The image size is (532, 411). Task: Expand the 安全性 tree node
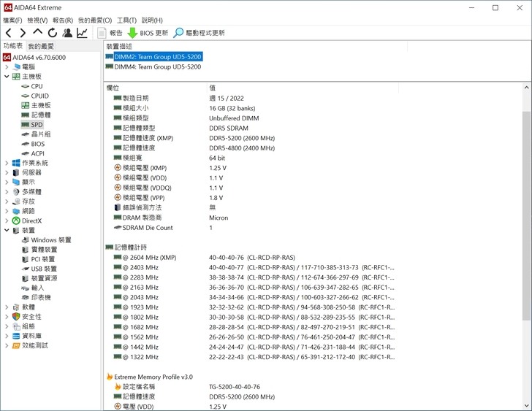(x=7, y=317)
